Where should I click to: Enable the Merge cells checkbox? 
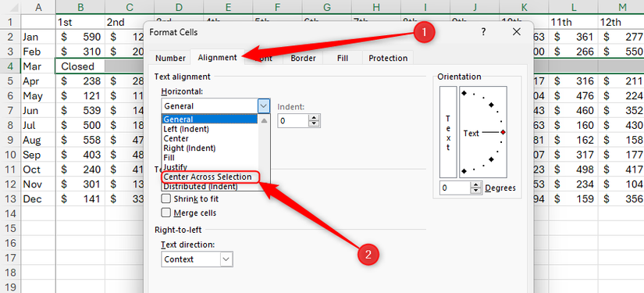(x=166, y=213)
